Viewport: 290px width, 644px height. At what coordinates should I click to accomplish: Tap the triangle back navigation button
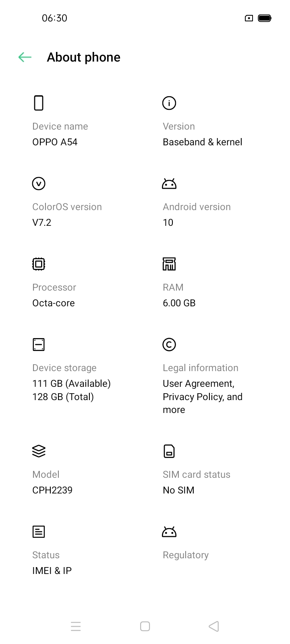pos(214,626)
